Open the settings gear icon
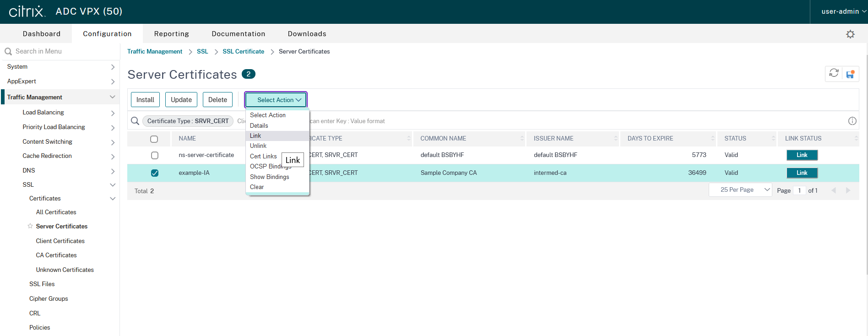The width and height of the screenshot is (868, 336). [x=850, y=34]
